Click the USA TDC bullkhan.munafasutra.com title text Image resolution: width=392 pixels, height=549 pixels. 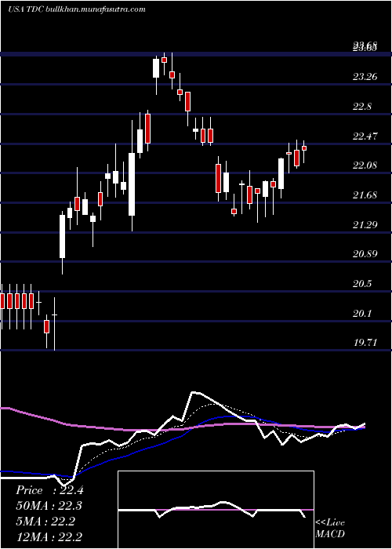[x=77, y=9]
